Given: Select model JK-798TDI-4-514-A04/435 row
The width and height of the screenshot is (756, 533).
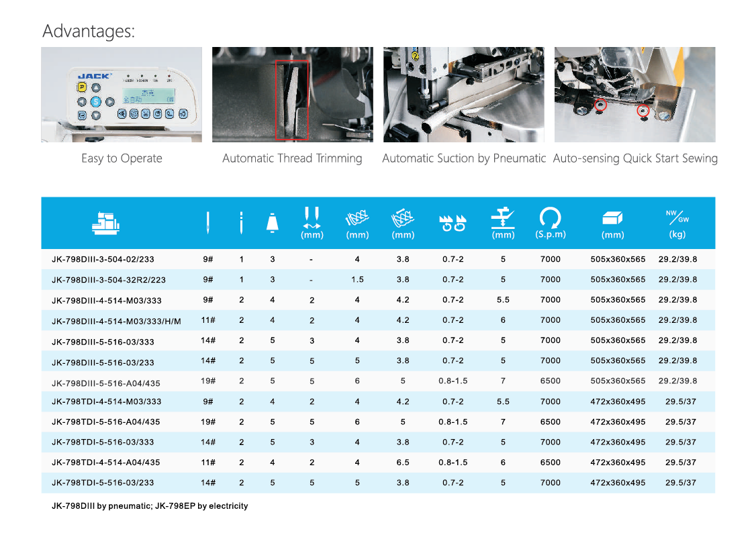Looking at the screenshot, I should pos(106,463).
